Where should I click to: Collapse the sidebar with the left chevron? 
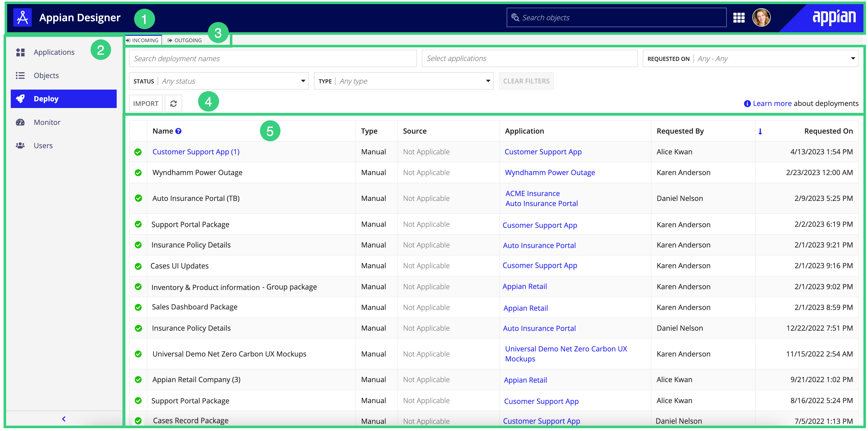point(64,419)
